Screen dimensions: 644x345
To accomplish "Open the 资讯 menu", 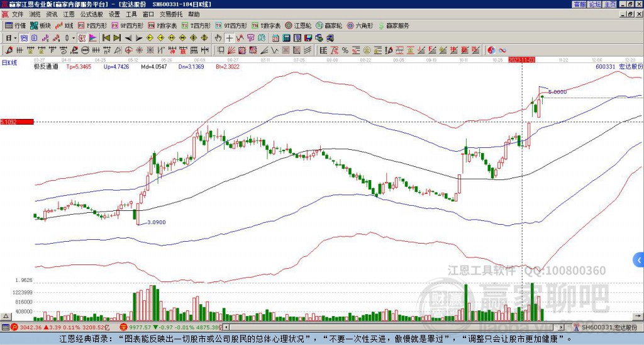I will point(52,14).
